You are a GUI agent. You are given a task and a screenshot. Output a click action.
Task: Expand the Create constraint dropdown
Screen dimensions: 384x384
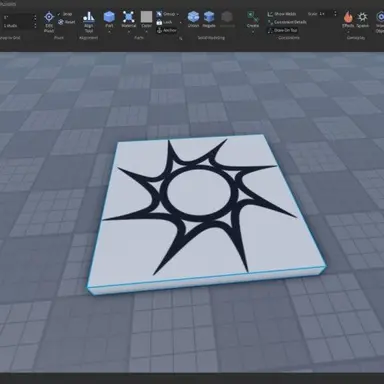pyautogui.click(x=253, y=32)
